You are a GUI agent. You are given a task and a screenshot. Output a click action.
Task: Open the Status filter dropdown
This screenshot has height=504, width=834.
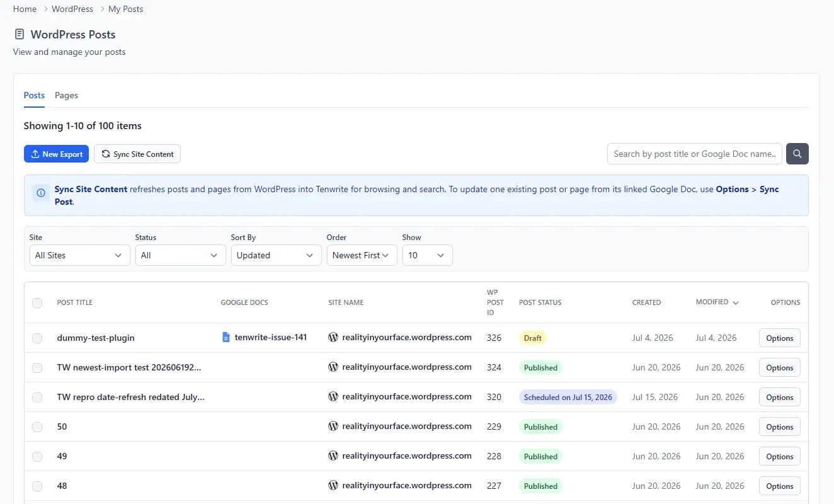pyautogui.click(x=181, y=255)
